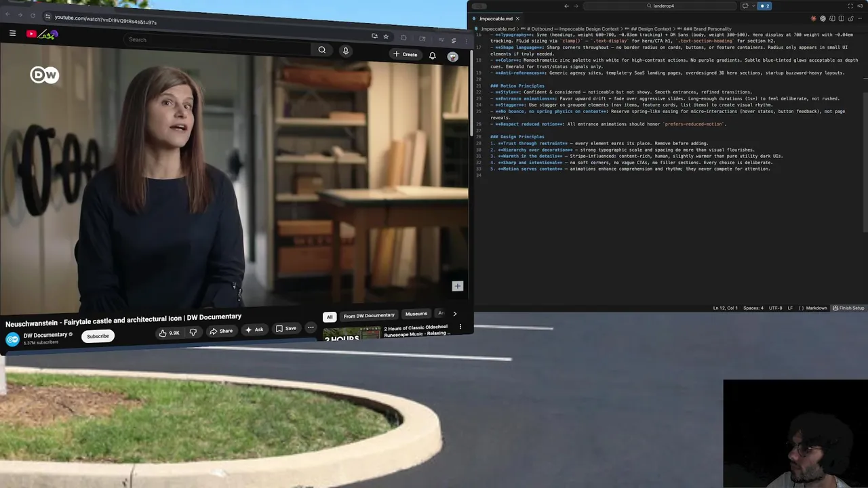Open options for Runescape Music suggestion
The width and height of the screenshot is (868, 488).
tap(460, 327)
